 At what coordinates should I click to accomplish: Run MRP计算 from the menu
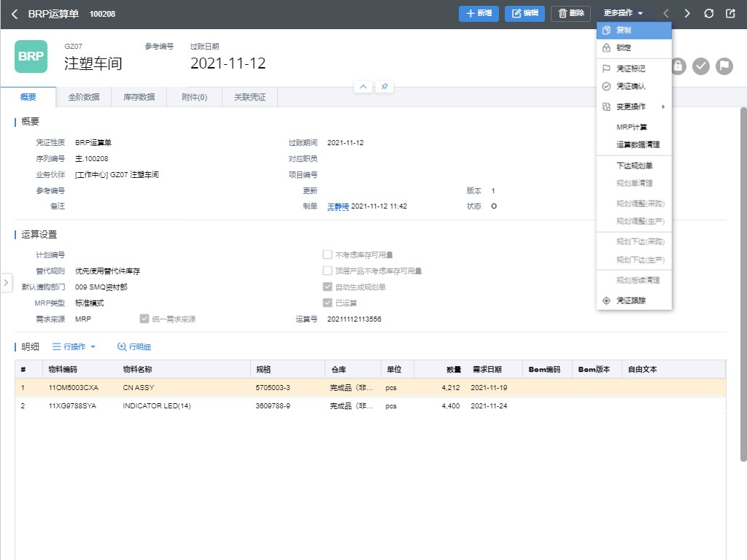pyautogui.click(x=634, y=127)
